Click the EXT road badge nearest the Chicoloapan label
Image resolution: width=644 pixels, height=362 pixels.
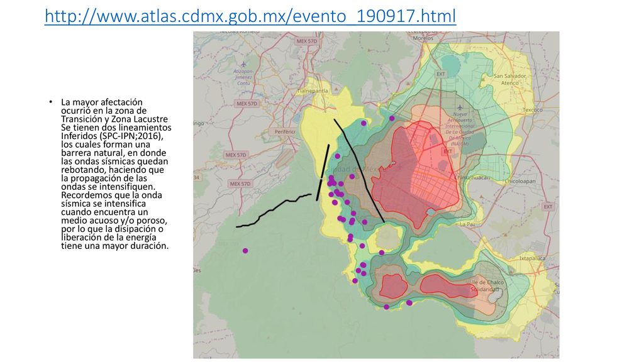click(548, 207)
